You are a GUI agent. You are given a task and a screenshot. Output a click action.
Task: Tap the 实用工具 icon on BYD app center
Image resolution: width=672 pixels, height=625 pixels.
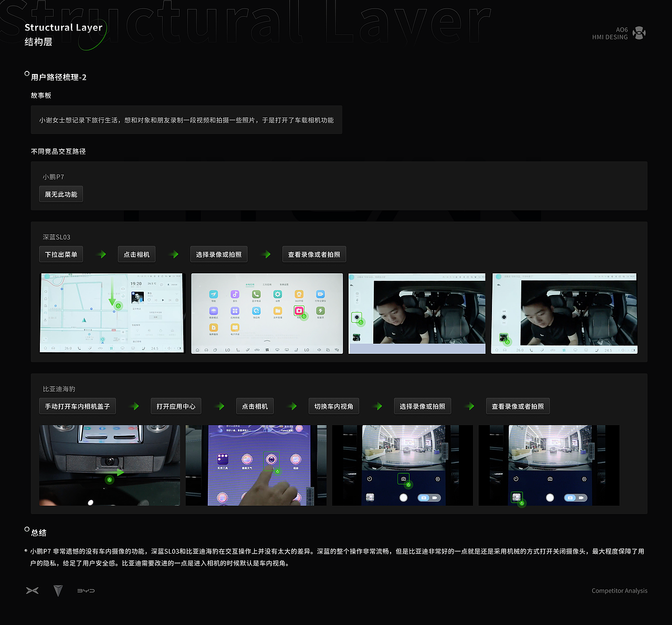coord(223,459)
